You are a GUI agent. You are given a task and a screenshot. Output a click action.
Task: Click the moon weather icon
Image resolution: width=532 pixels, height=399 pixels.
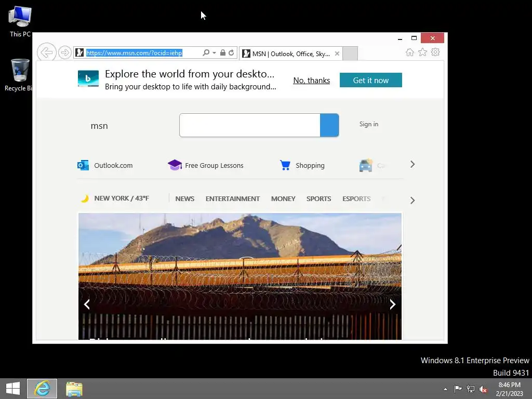(85, 198)
